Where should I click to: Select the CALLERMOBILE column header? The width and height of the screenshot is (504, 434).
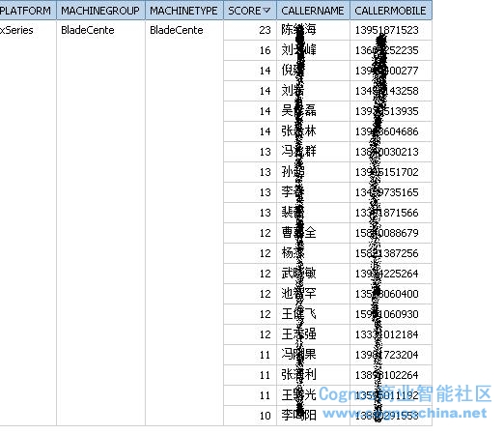[391, 11]
